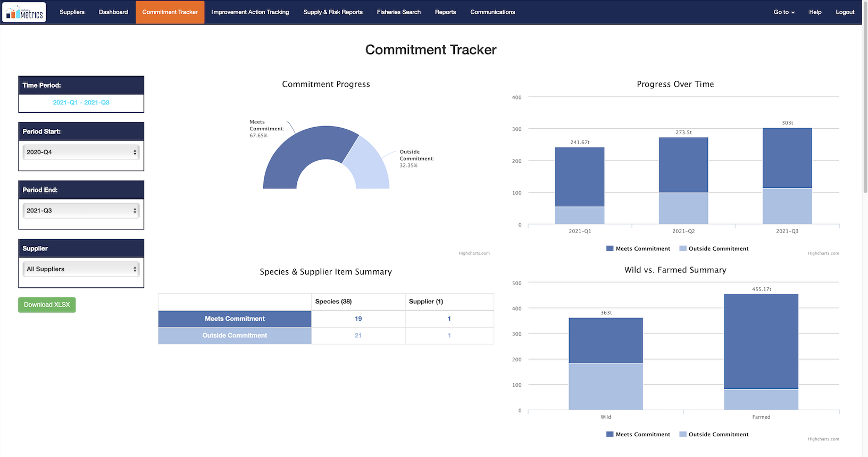The height and width of the screenshot is (457, 868).
Task: Expand the Period End dropdown
Action: pyautogui.click(x=81, y=211)
